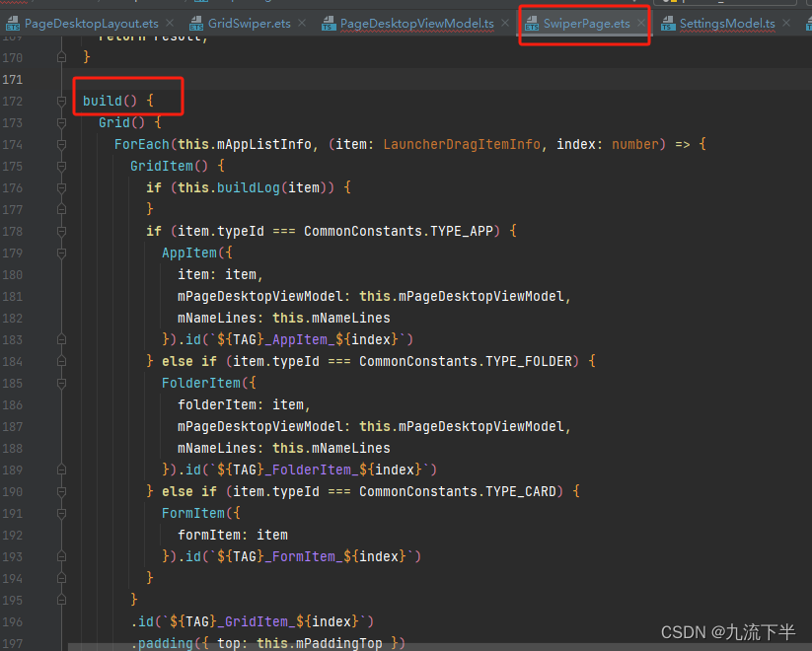Collapse the build() method fold on line 172
Image resolution: width=812 pixels, height=651 pixels.
click(61, 101)
